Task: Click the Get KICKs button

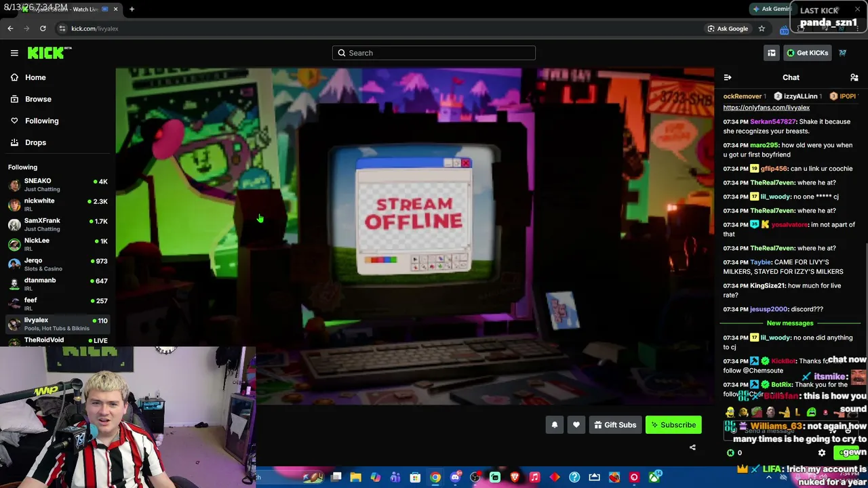Action: (807, 53)
